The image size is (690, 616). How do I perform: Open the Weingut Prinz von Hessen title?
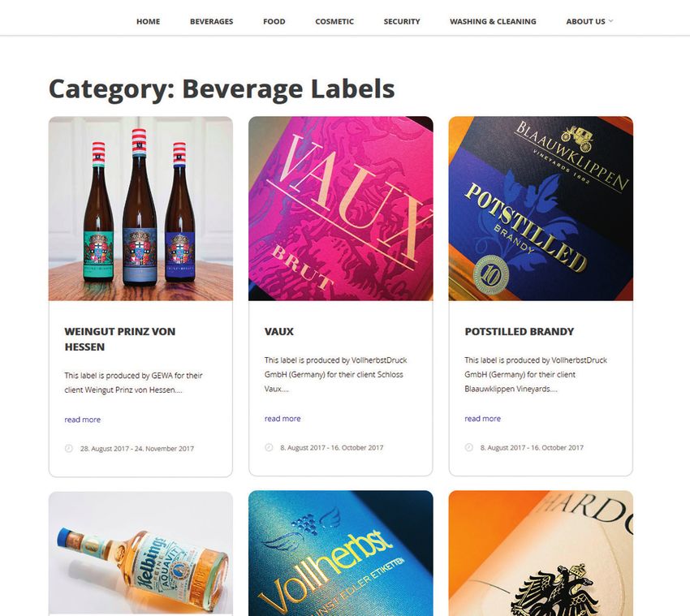click(119, 339)
